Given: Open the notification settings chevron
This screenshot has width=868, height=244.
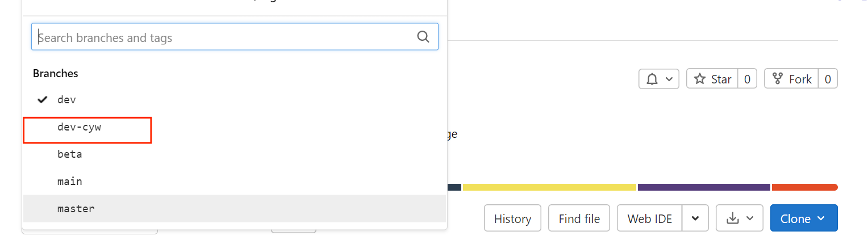Looking at the screenshot, I should [x=670, y=79].
